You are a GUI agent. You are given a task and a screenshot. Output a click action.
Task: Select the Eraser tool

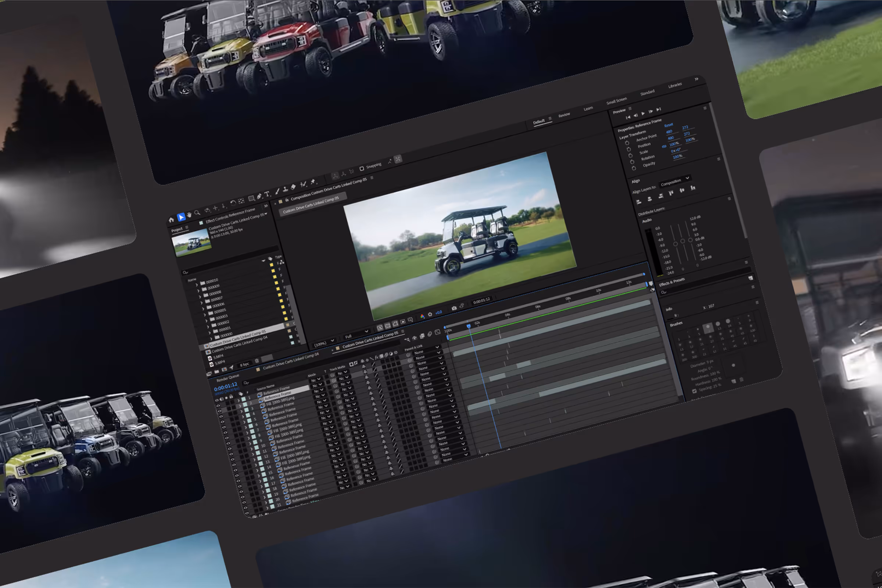tap(293, 187)
